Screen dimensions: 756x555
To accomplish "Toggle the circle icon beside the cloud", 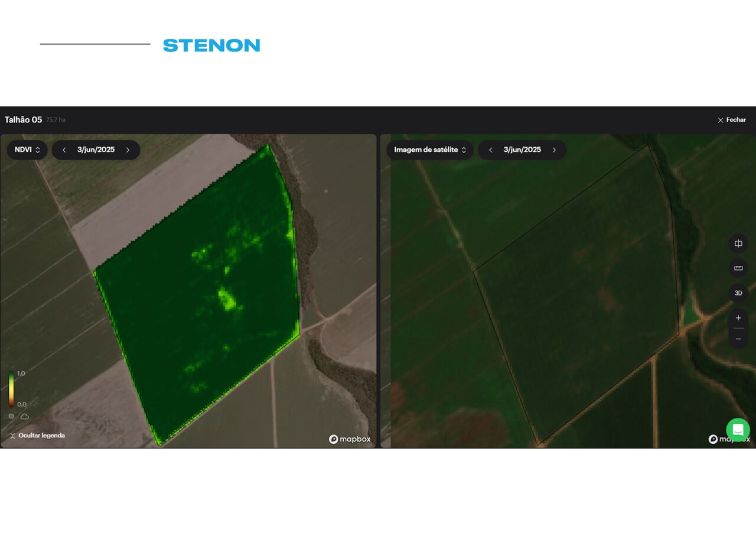I will point(11,416).
